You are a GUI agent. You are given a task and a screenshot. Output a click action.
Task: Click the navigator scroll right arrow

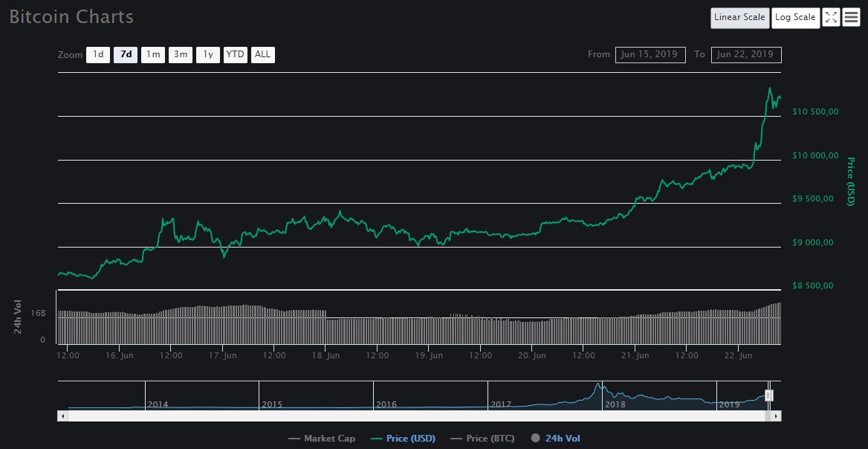(x=777, y=416)
